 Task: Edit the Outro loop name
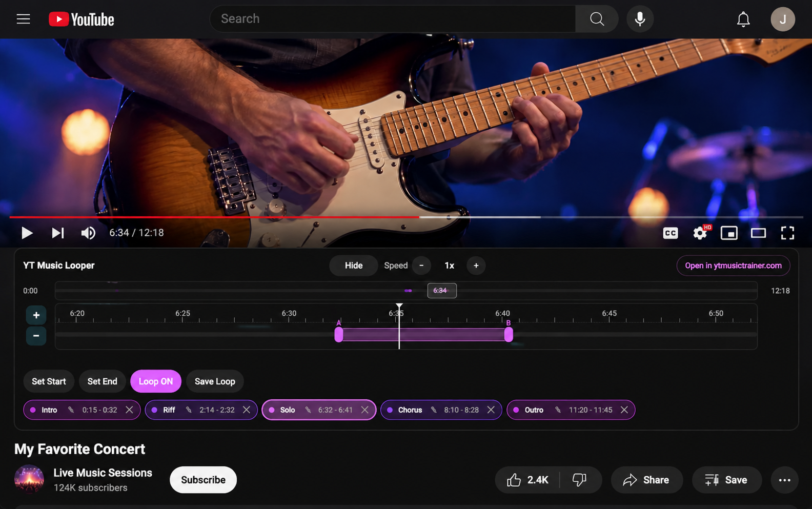pos(558,410)
